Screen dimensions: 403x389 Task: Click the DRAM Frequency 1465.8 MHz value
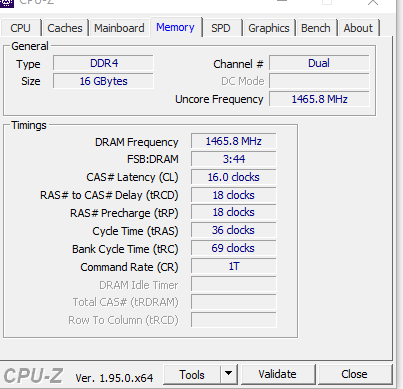click(x=234, y=141)
